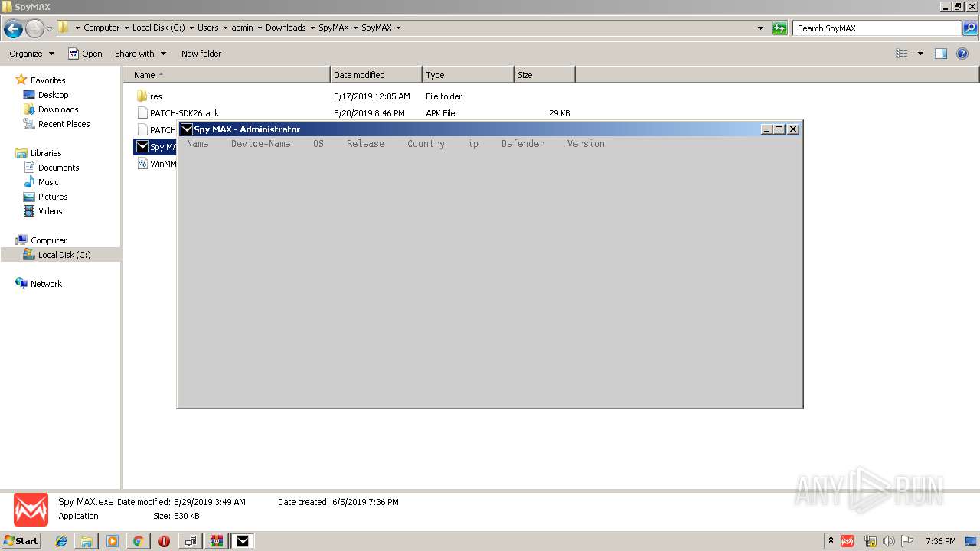
Task: Select the PATCH-SDK26.apk file name
Action: click(185, 113)
